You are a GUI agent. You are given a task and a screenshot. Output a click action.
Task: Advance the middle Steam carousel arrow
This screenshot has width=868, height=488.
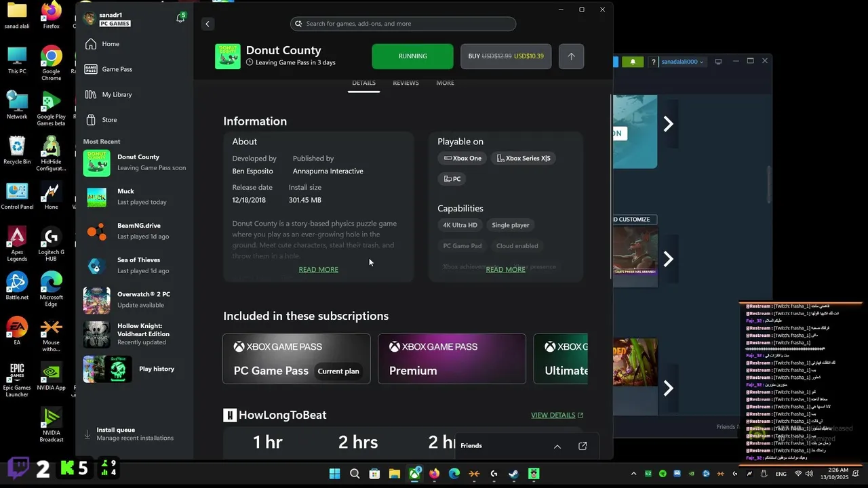(668, 259)
